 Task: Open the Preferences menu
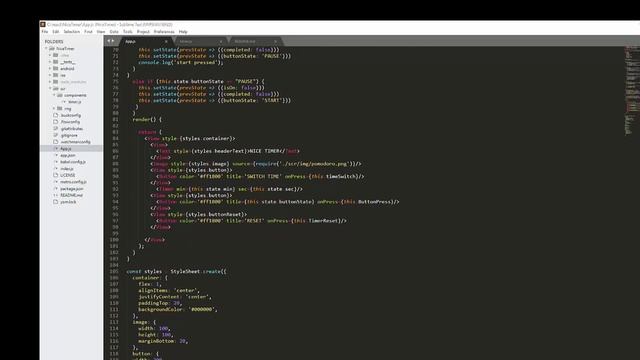point(164,31)
